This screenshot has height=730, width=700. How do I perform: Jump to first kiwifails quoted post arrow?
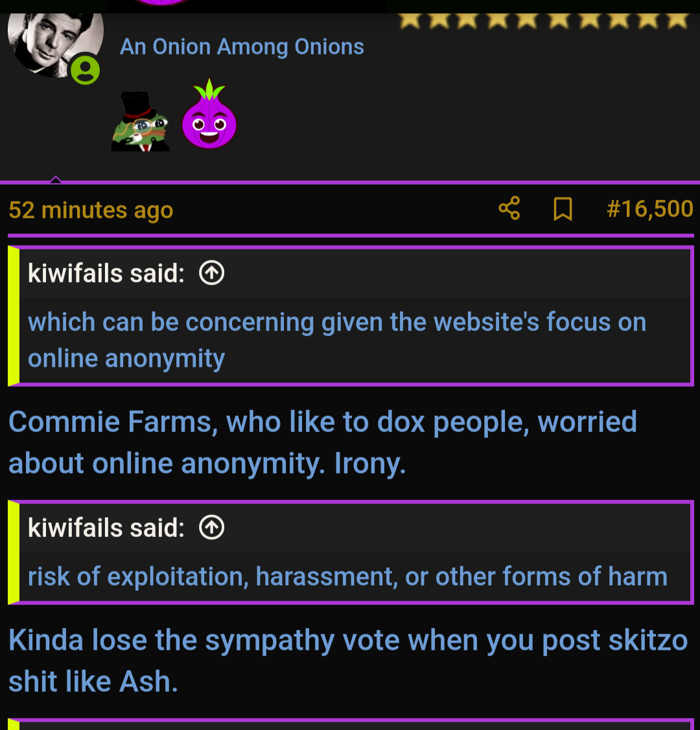point(212,273)
